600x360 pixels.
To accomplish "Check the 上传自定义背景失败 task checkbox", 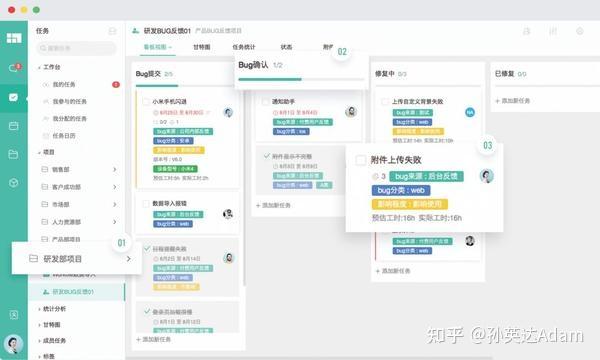I will coord(385,101).
